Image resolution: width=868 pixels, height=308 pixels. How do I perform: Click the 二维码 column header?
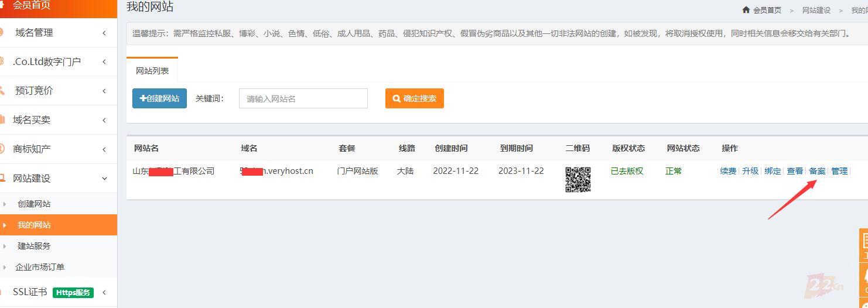[x=577, y=148]
